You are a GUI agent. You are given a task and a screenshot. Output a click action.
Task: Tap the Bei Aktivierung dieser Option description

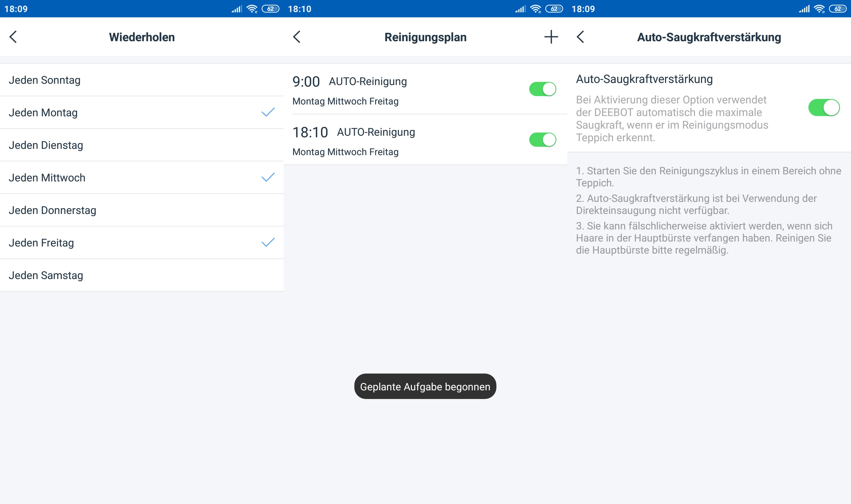click(672, 119)
